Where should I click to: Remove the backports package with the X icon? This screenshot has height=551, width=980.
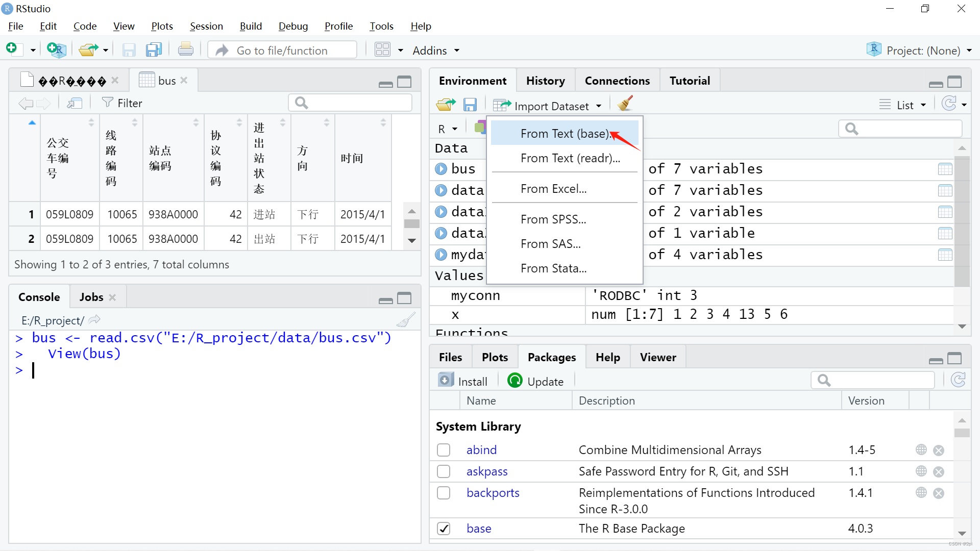pyautogui.click(x=938, y=493)
